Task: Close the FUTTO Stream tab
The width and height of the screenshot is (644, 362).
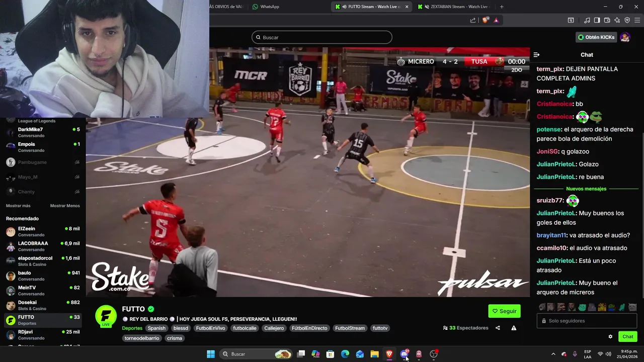Action: click(407, 7)
